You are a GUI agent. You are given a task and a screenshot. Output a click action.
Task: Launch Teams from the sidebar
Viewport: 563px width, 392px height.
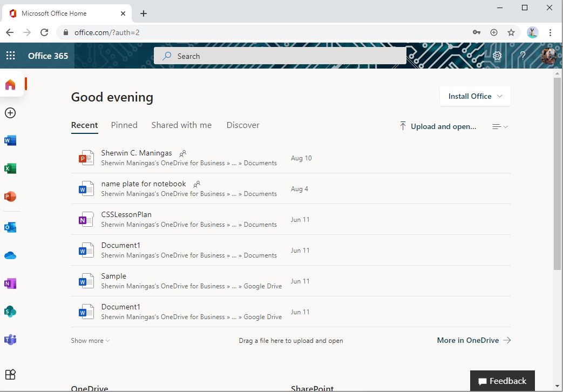pyautogui.click(x=10, y=340)
